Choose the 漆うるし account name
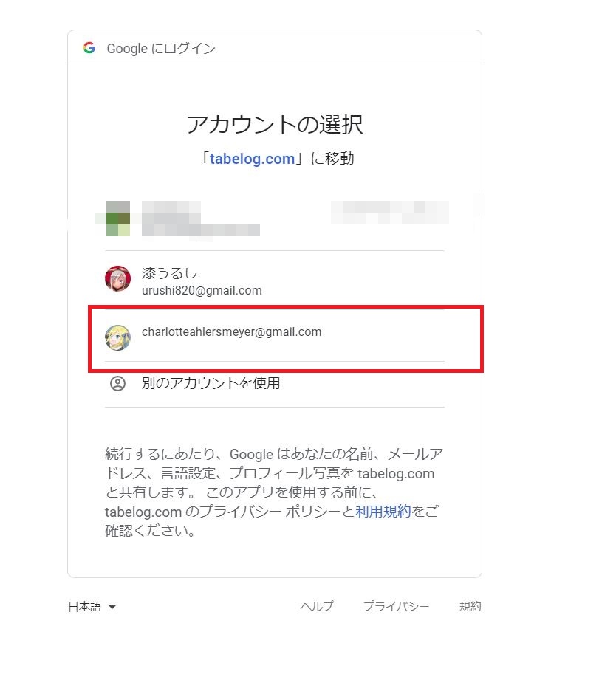The height and width of the screenshot is (691, 616). 169,273
